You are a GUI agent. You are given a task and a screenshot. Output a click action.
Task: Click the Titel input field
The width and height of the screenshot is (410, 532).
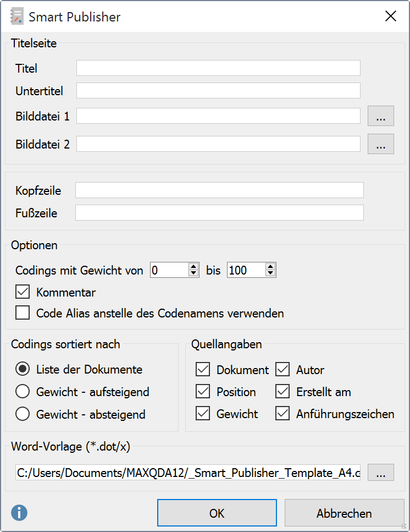click(x=218, y=68)
